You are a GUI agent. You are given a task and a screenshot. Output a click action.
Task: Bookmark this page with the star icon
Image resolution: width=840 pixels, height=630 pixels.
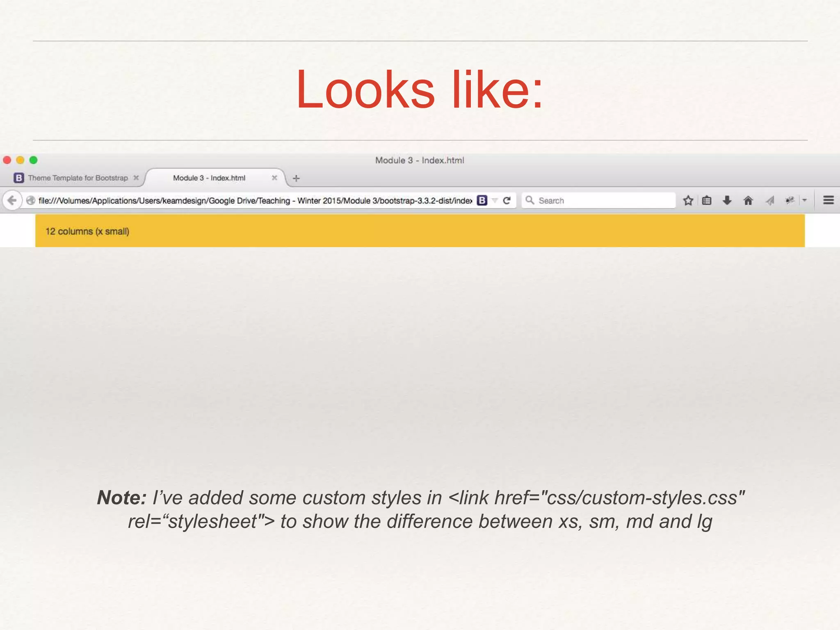point(688,200)
